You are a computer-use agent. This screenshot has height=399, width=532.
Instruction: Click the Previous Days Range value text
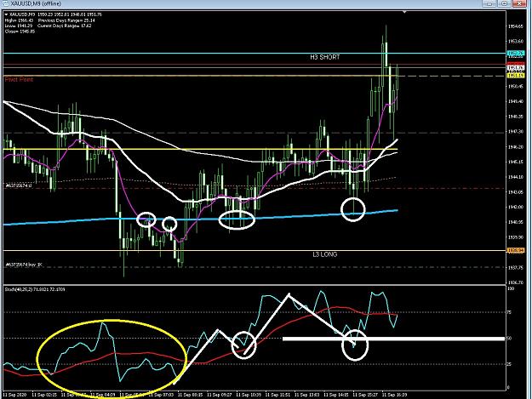coord(66,20)
